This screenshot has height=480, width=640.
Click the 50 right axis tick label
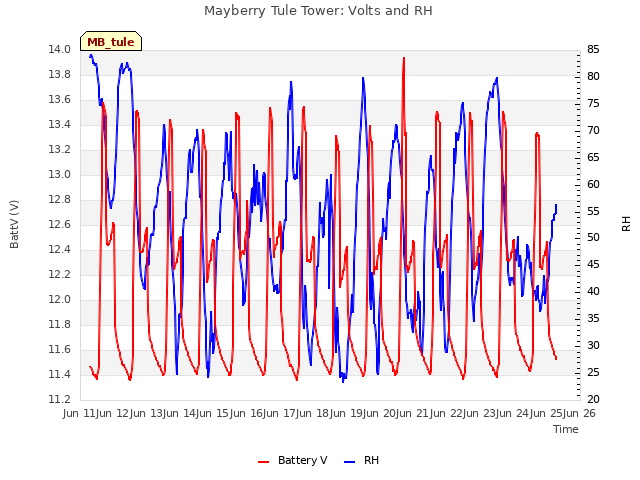click(593, 238)
